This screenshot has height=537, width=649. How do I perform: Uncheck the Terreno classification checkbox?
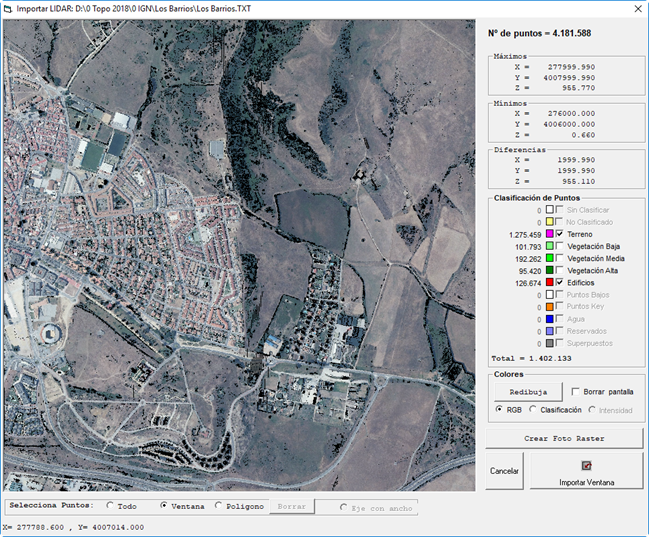tap(560, 234)
